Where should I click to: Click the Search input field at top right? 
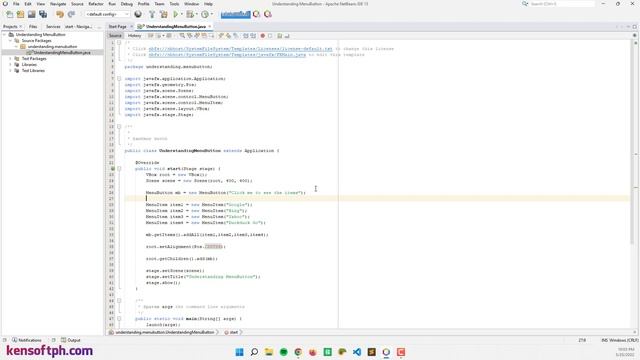562,4
